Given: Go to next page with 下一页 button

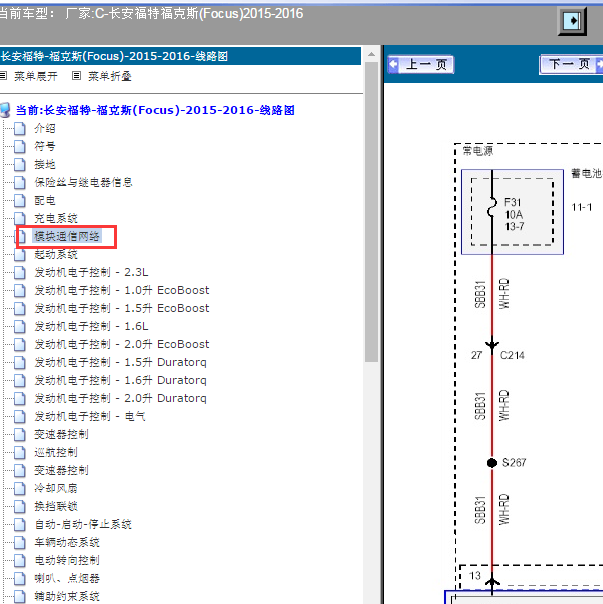Looking at the screenshot, I should [x=571, y=64].
